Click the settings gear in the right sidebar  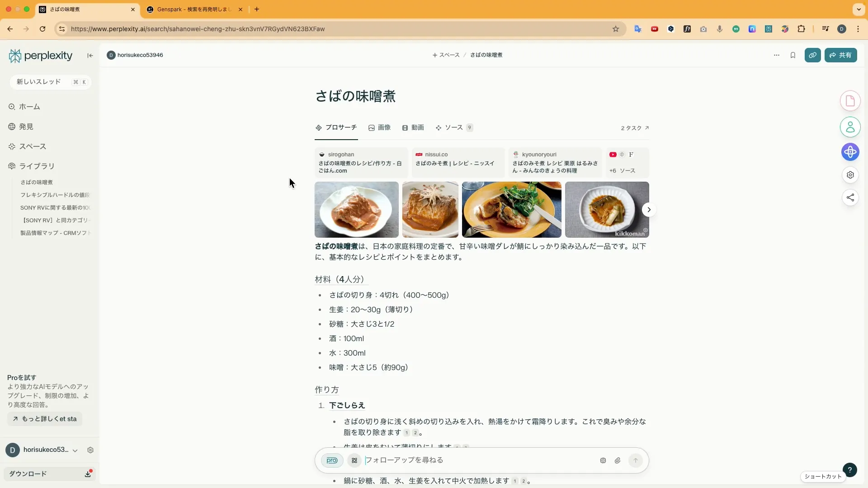pos(850,175)
